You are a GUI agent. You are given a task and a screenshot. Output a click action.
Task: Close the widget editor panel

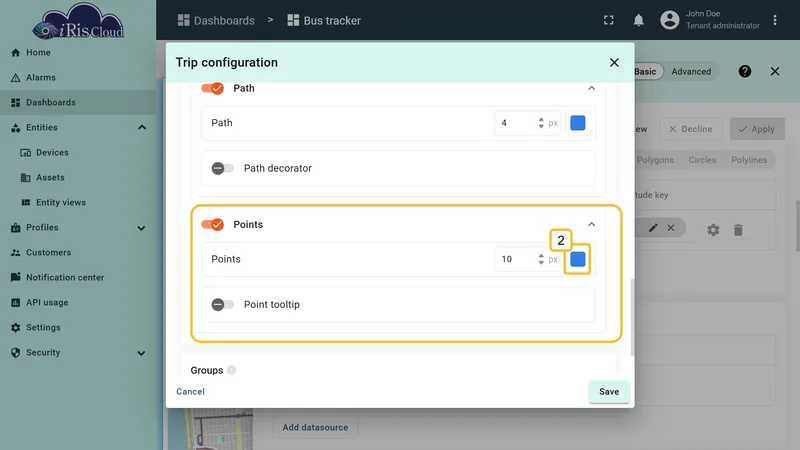click(775, 71)
